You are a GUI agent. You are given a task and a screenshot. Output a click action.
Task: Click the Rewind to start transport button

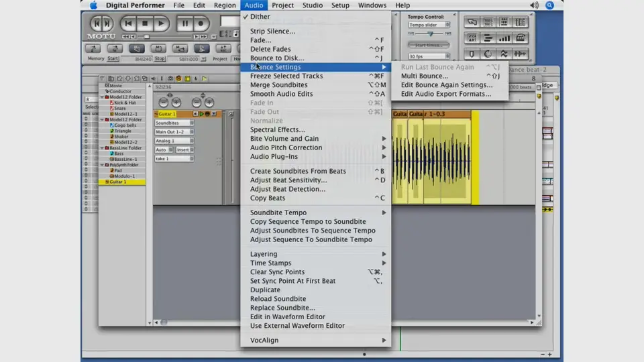pos(128,23)
